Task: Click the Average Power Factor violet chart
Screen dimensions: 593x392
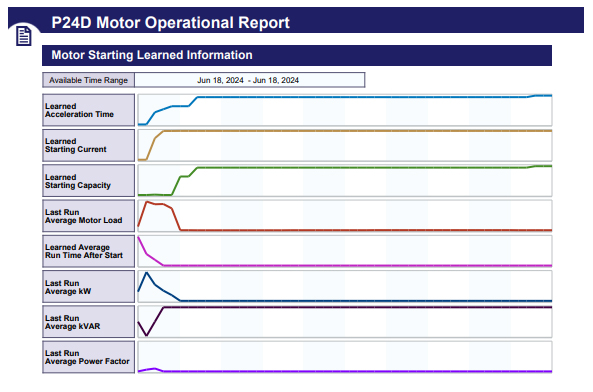Action: [x=345, y=357]
